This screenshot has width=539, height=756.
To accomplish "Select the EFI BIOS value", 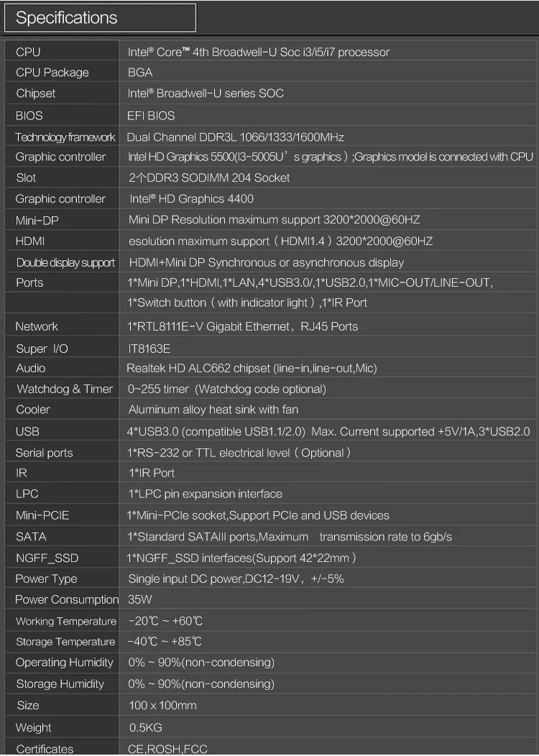I will (x=151, y=116).
